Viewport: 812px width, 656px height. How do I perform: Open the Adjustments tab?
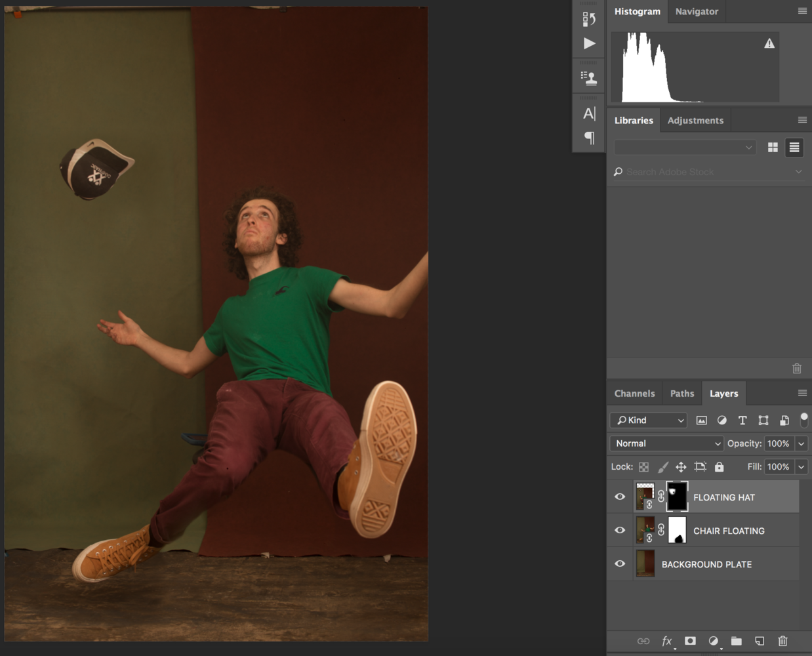pyautogui.click(x=695, y=120)
